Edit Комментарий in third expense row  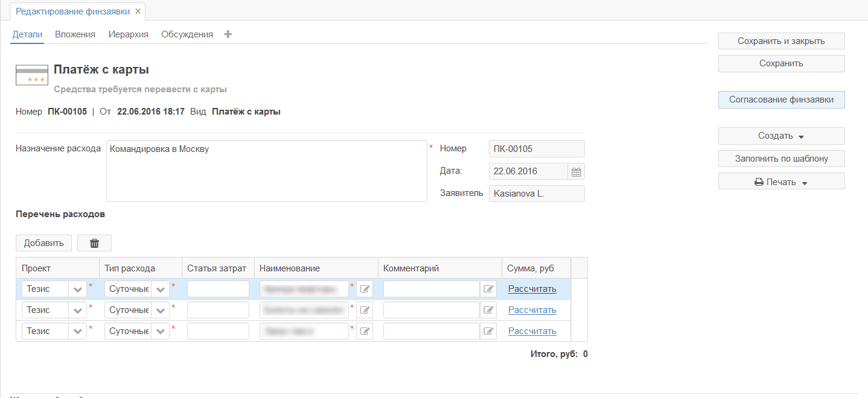tap(488, 331)
